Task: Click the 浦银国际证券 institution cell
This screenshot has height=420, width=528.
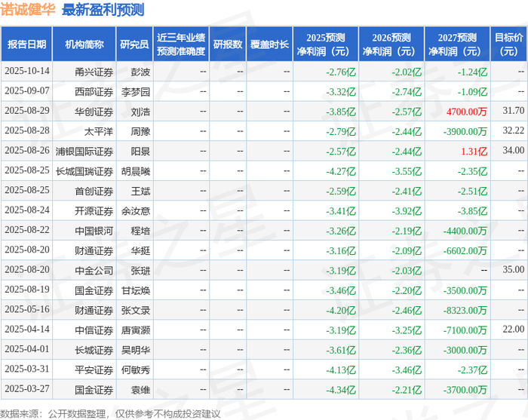Action: [x=84, y=151]
